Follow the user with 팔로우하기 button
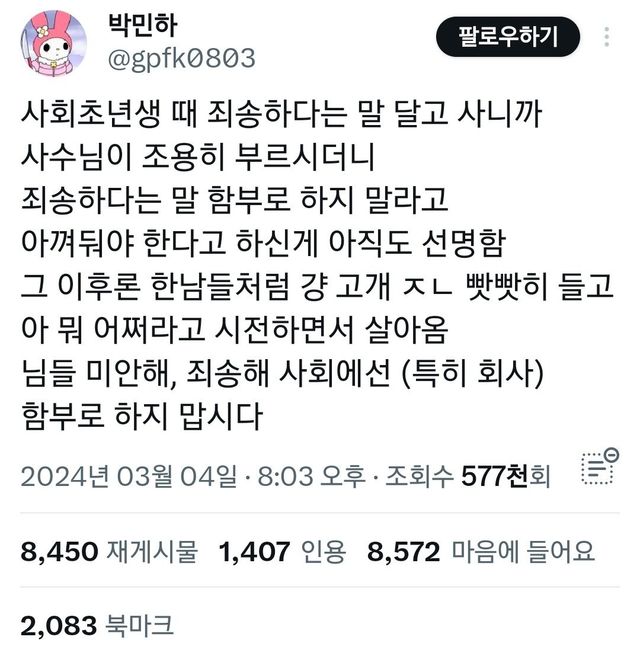The image size is (640, 659). click(508, 37)
